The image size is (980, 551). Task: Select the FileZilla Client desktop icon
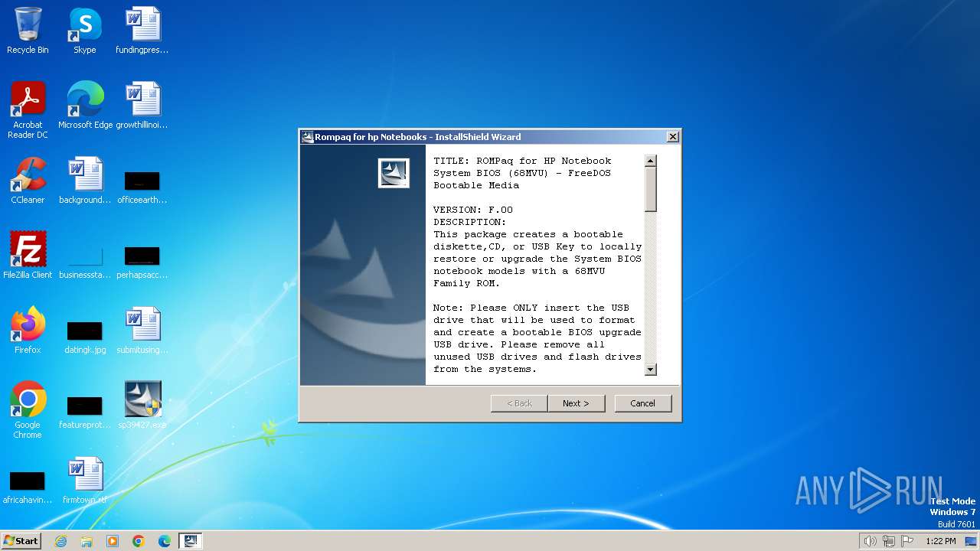tap(28, 256)
